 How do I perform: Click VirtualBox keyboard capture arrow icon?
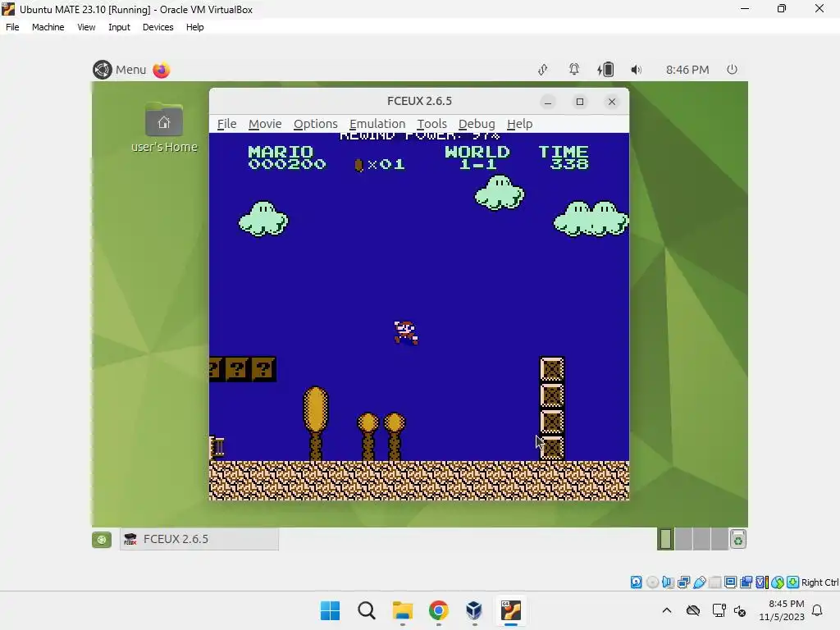point(793,582)
